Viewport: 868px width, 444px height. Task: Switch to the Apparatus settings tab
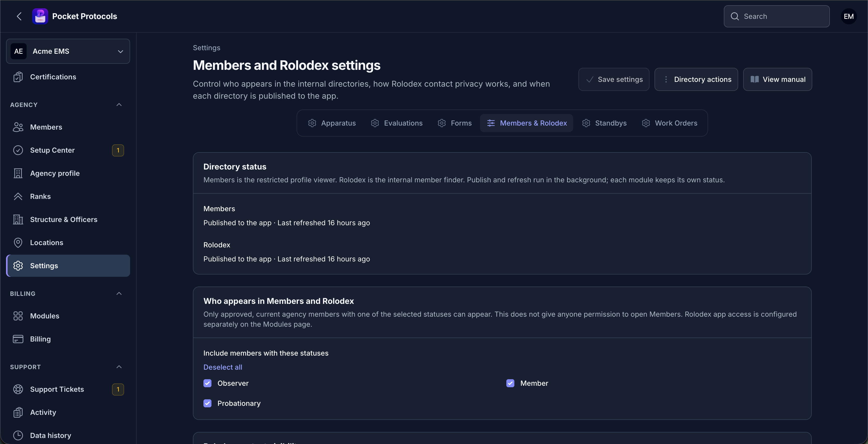332,123
